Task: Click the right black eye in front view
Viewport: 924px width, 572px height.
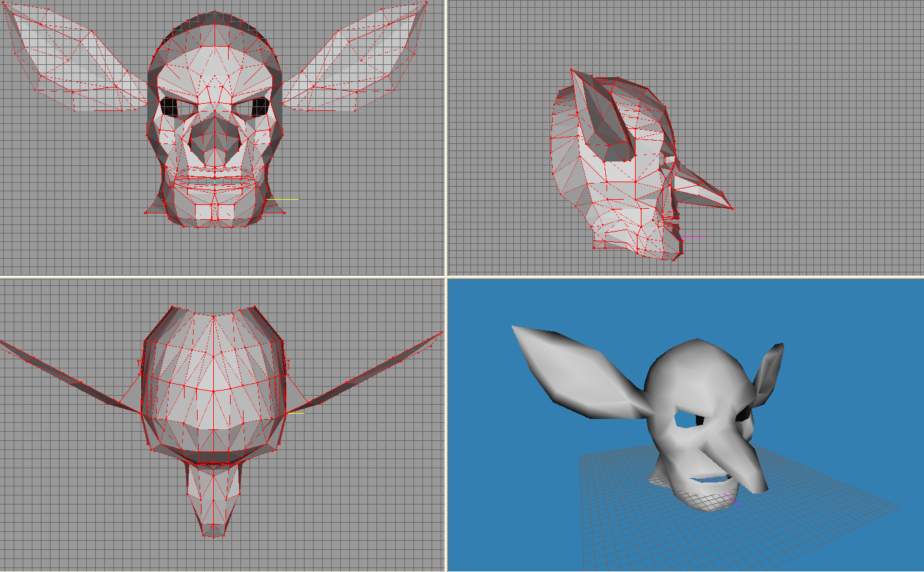Action: [x=260, y=106]
